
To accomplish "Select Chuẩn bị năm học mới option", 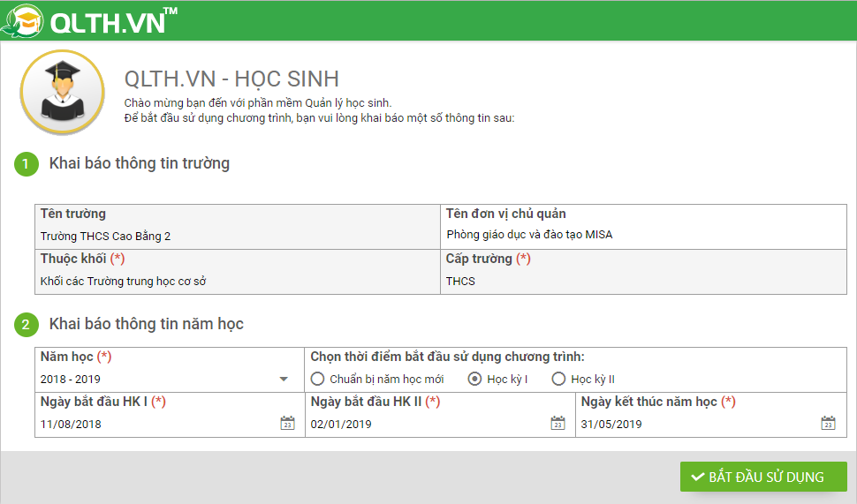I will (x=318, y=380).
